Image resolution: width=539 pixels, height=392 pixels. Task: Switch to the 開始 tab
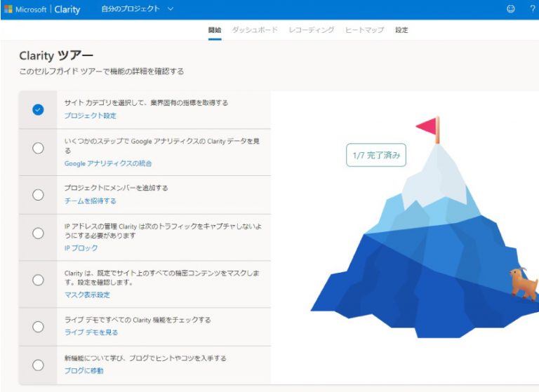pyautogui.click(x=215, y=30)
